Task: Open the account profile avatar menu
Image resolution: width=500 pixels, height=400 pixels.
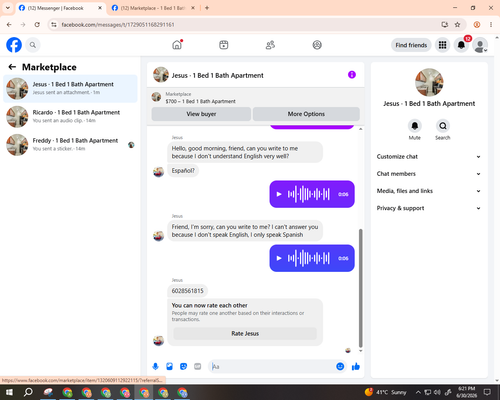Action: click(x=480, y=45)
